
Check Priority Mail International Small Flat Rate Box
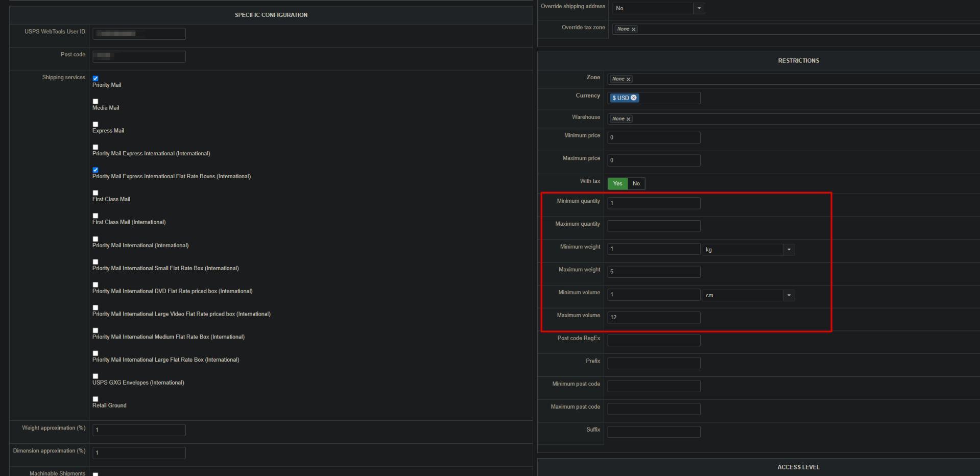point(95,262)
